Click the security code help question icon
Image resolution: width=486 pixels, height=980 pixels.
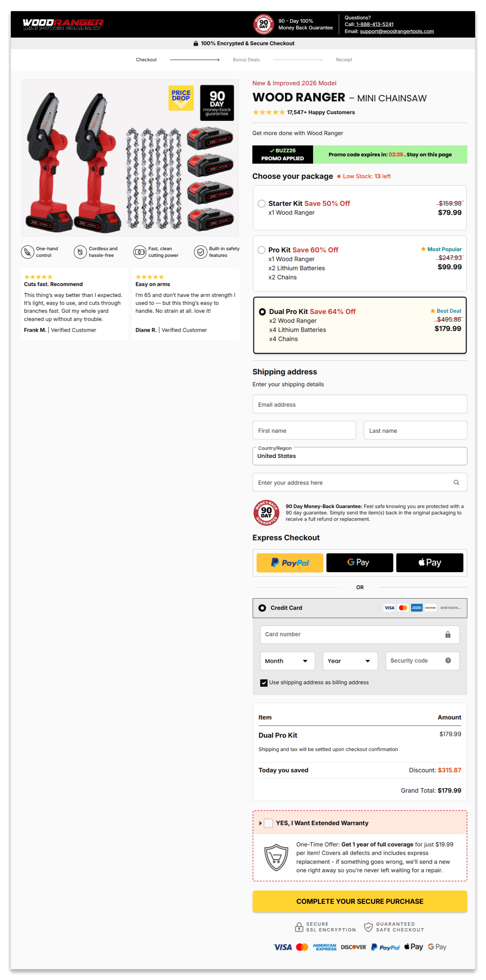(448, 660)
